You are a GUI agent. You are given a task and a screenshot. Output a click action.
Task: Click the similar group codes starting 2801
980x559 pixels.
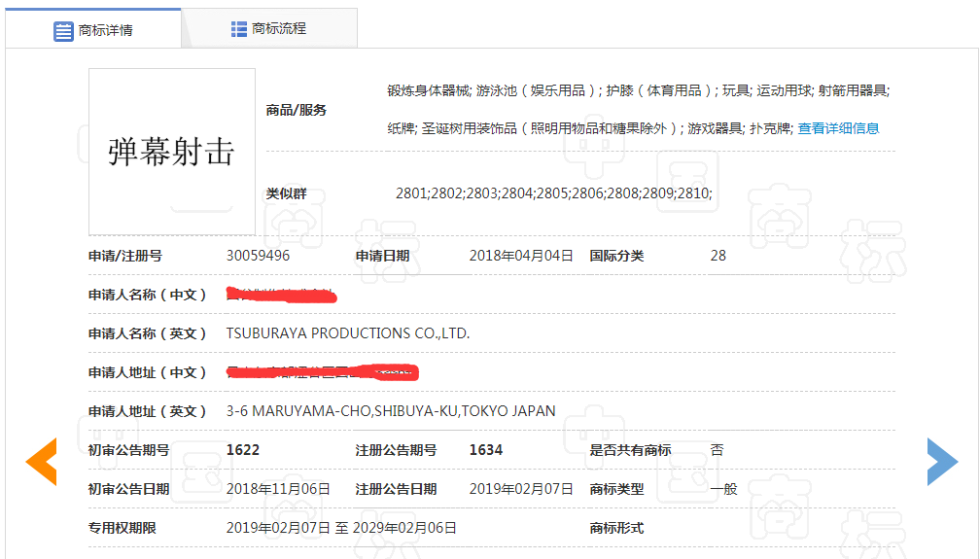pyautogui.click(x=553, y=193)
